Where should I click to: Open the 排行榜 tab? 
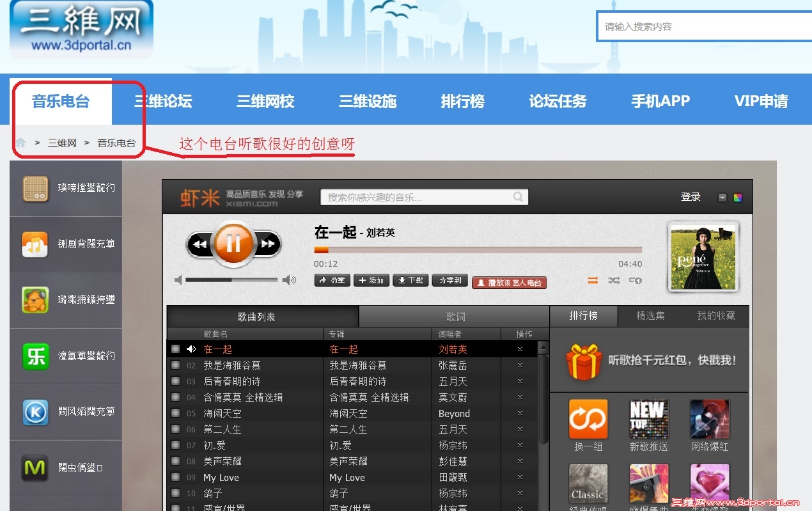point(584,316)
